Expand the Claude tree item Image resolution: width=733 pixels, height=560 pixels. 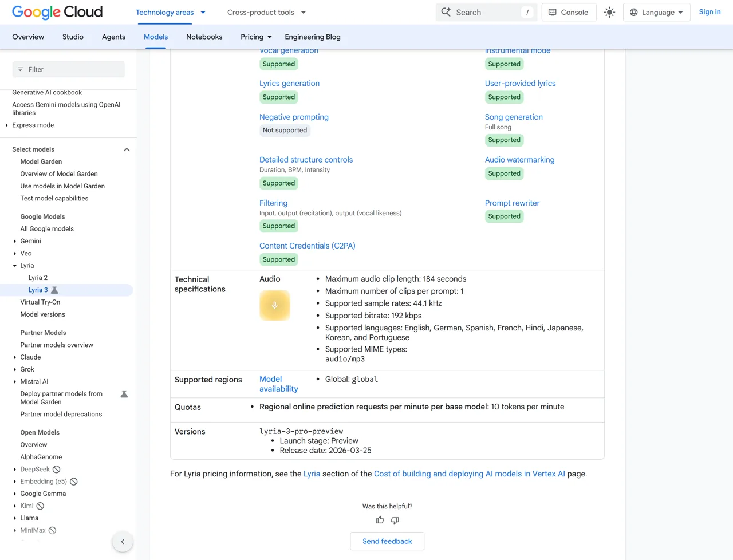[x=15, y=357]
